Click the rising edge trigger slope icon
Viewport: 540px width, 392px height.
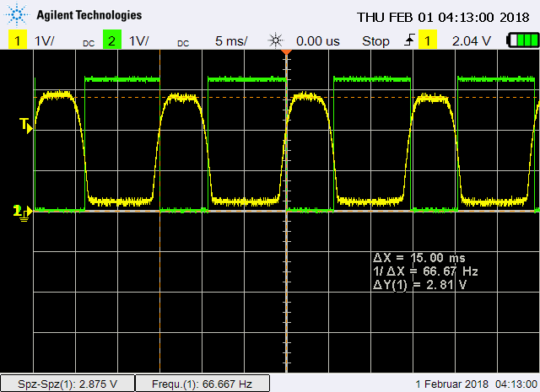pyautogui.click(x=410, y=40)
